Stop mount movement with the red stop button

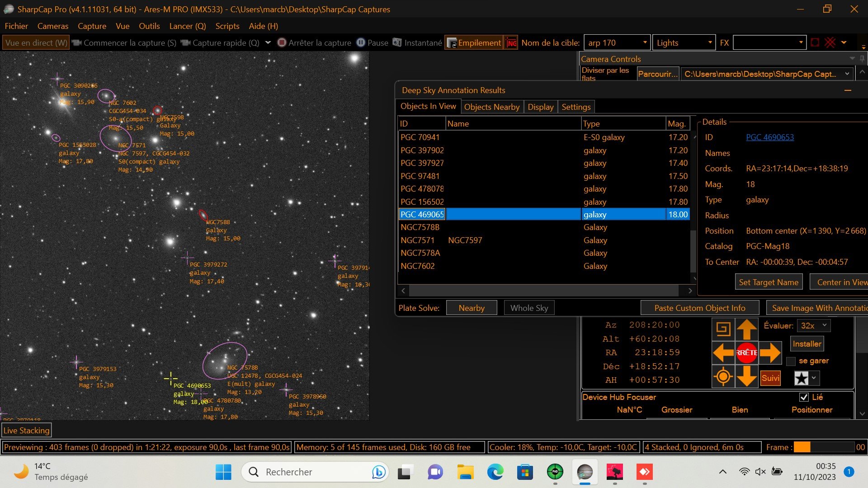coord(746,352)
